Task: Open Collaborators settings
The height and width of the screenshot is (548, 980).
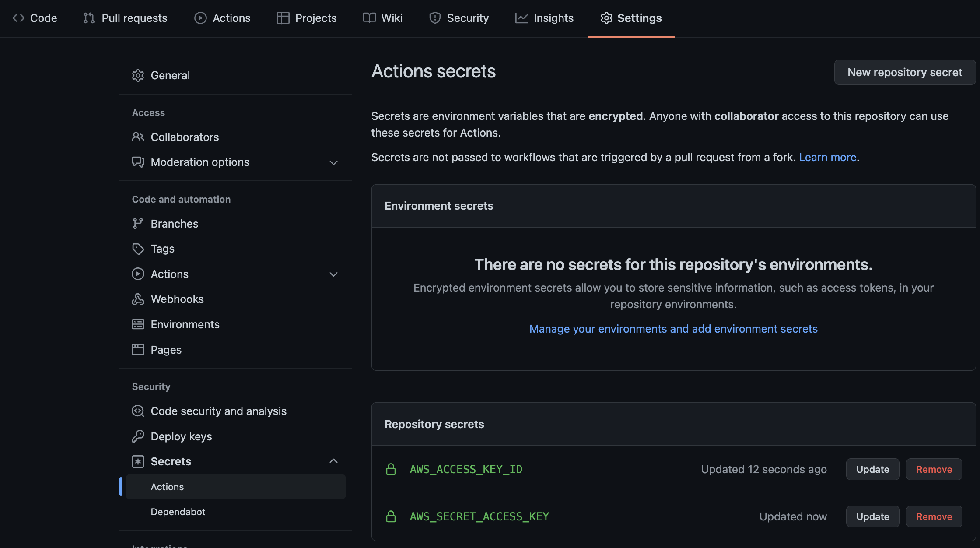Action: pos(236,137)
